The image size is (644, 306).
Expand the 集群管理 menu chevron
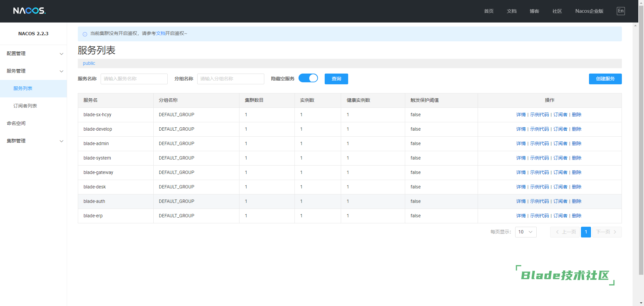click(x=61, y=141)
